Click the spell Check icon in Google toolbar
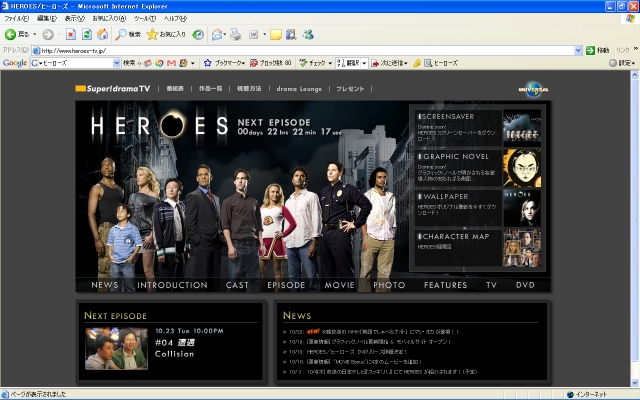Viewport: 640px width, 400px height. pyautogui.click(x=303, y=63)
